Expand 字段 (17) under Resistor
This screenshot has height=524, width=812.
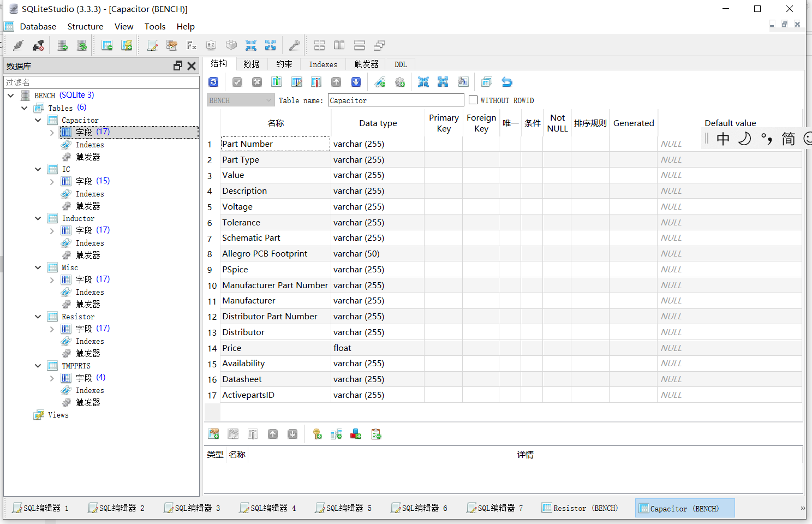52,329
